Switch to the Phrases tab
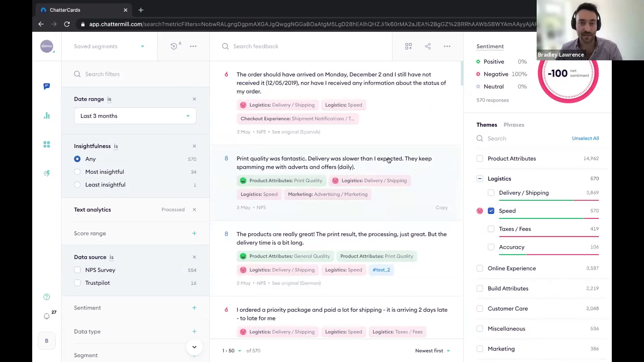This screenshot has width=644, height=362. [x=514, y=125]
